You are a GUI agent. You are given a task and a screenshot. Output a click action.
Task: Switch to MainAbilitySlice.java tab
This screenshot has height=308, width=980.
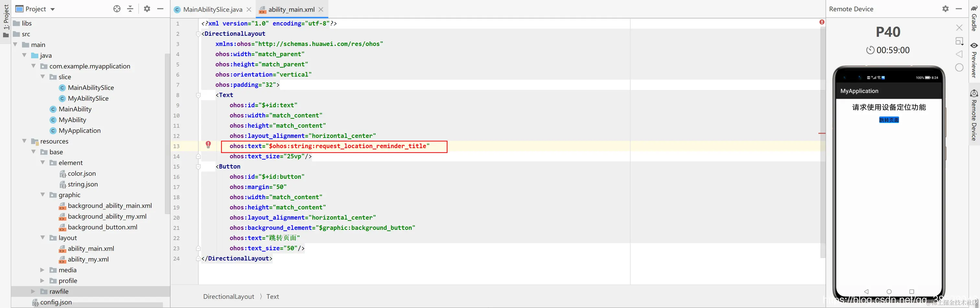pyautogui.click(x=212, y=9)
